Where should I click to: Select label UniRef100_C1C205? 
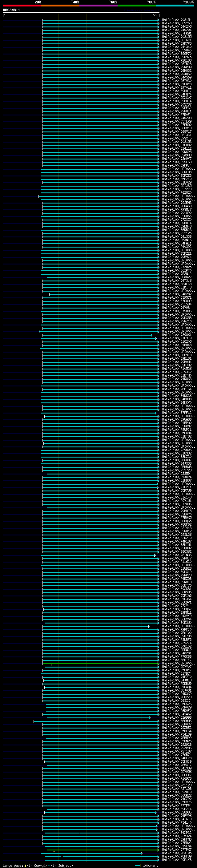176,342
